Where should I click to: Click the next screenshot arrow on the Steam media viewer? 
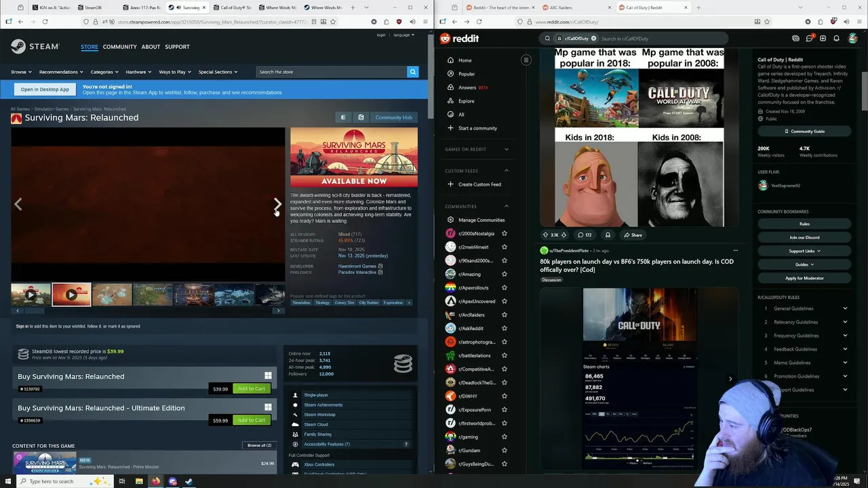[277, 203]
